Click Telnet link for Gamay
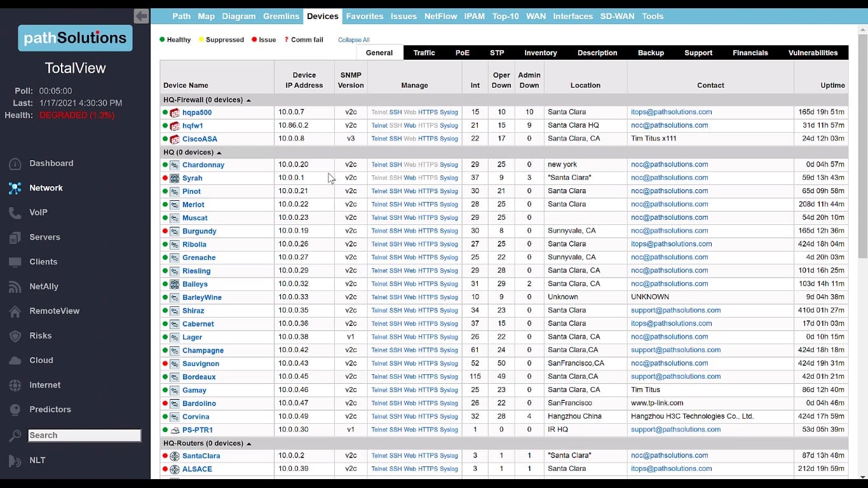 pyautogui.click(x=379, y=390)
